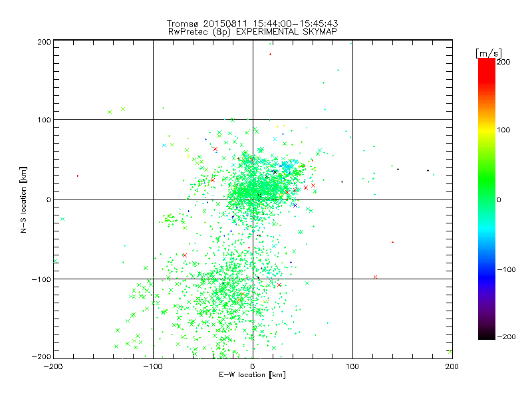Click the '-200' tick label on E-W axis

(x=53, y=366)
